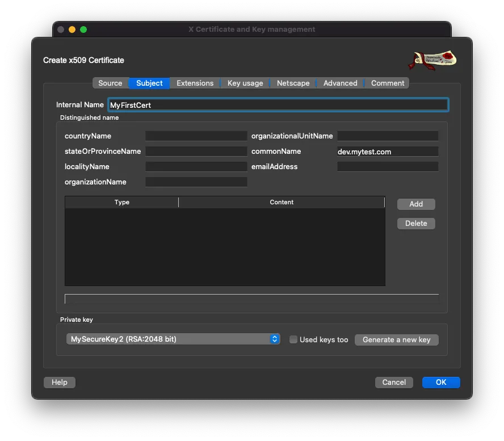Click the commonName field showing dev.mytest.com
The width and height of the screenshot is (504, 441).
click(x=388, y=151)
